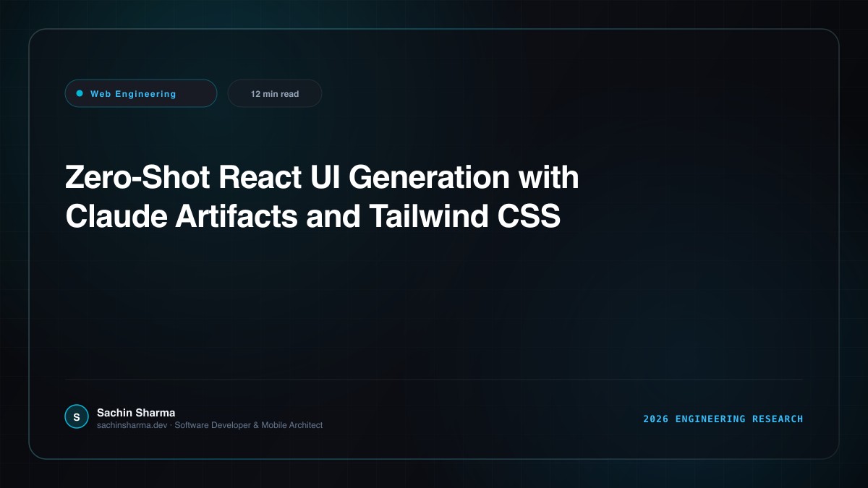Open the Sachin Sharma author name
This screenshot has width=868, height=488.
tap(136, 412)
